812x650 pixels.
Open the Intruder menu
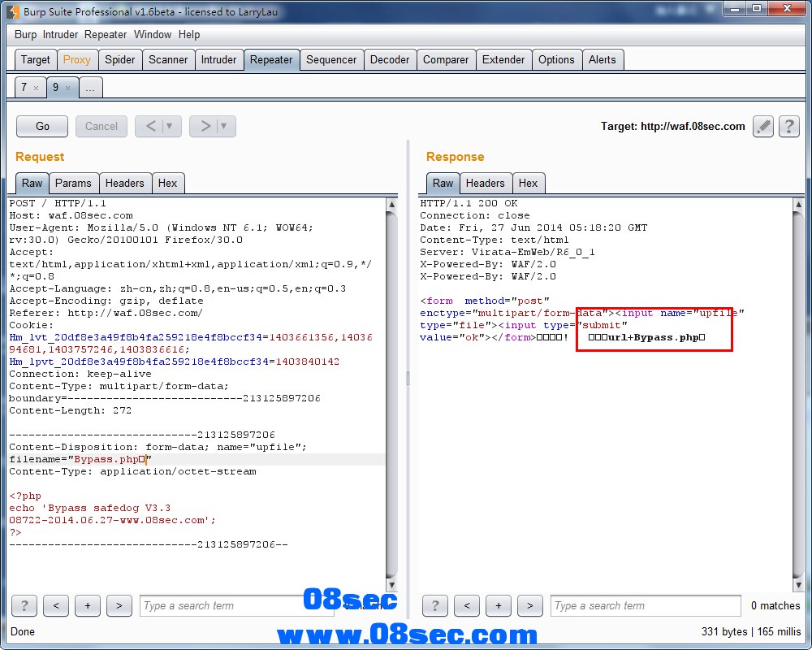click(x=60, y=35)
